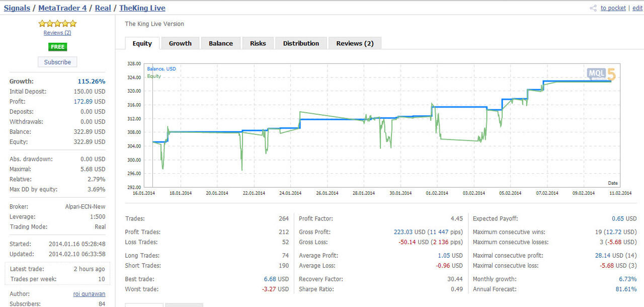This screenshot has height=307, width=644.
Task: Click the Latest trade value 2 hours ago
Action: [89, 269]
